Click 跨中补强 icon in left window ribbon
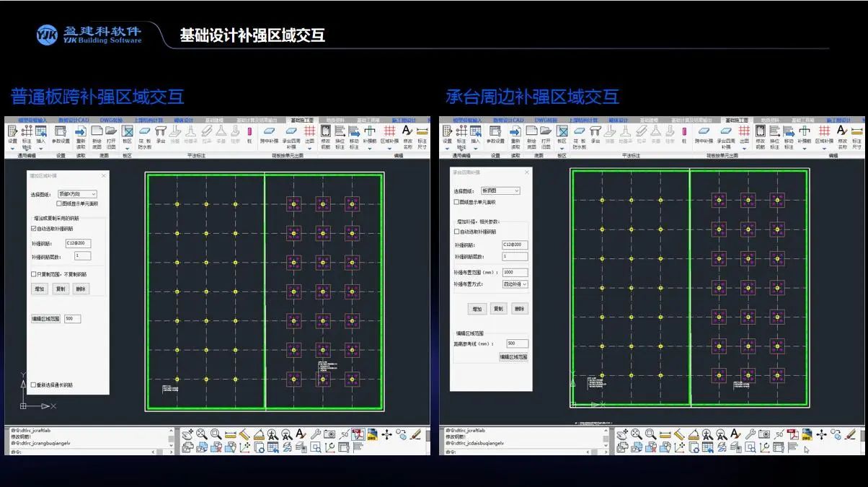 tap(269, 133)
